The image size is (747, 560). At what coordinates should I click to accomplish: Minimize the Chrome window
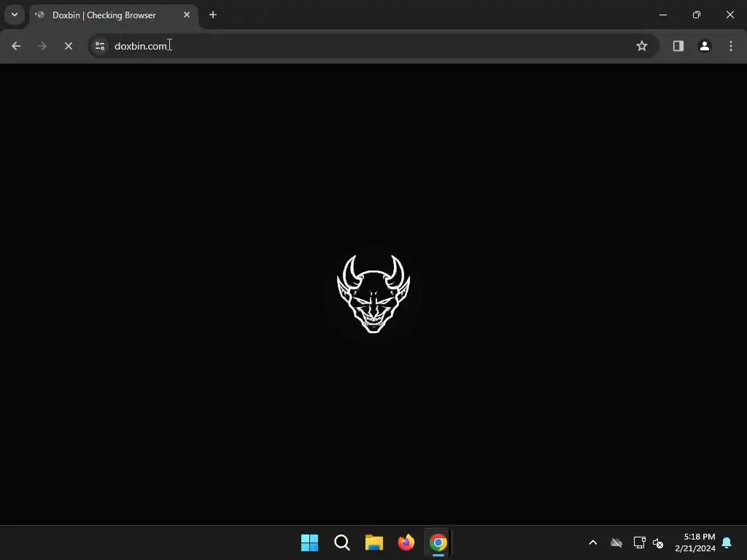pyautogui.click(x=662, y=15)
